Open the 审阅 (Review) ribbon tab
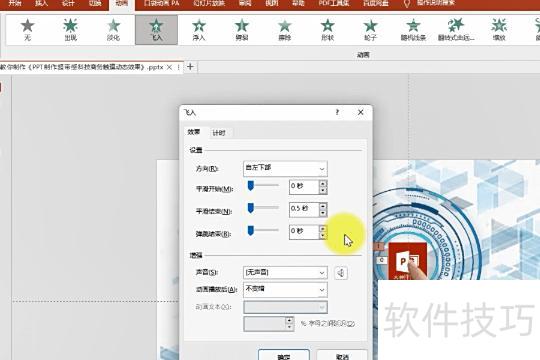The height and width of the screenshot is (360, 540). [x=245, y=3]
